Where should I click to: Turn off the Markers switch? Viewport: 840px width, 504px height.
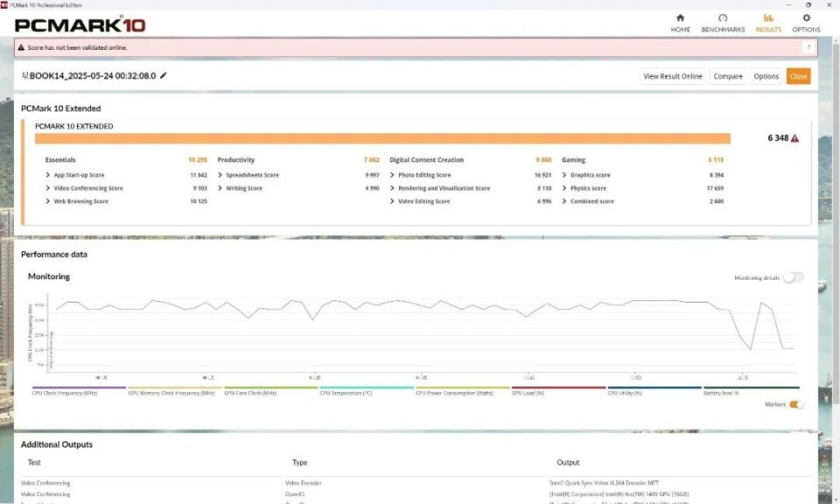click(x=796, y=404)
